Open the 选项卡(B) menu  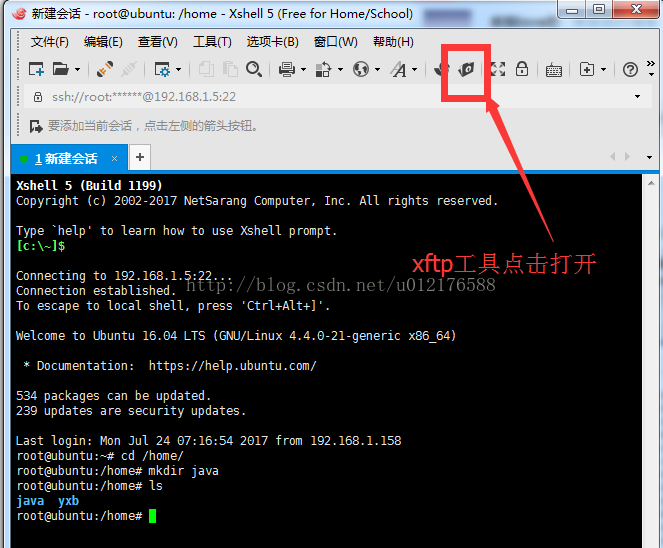[273, 42]
